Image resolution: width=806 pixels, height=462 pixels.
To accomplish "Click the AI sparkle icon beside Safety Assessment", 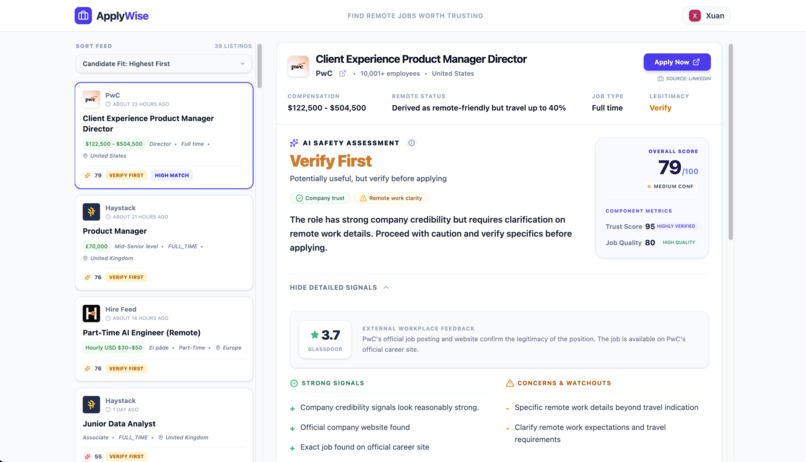I will pos(294,143).
